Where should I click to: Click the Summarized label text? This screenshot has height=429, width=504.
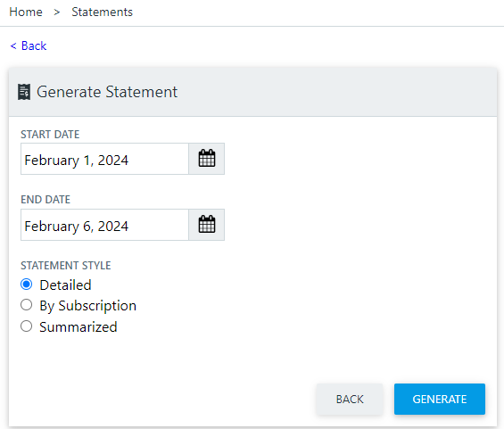click(x=78, y=326)
